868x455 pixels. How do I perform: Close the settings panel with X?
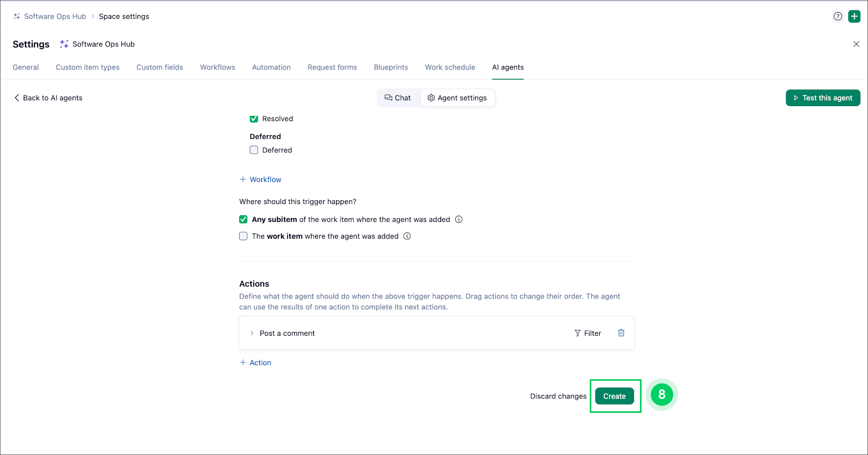[x=856, y=44]
